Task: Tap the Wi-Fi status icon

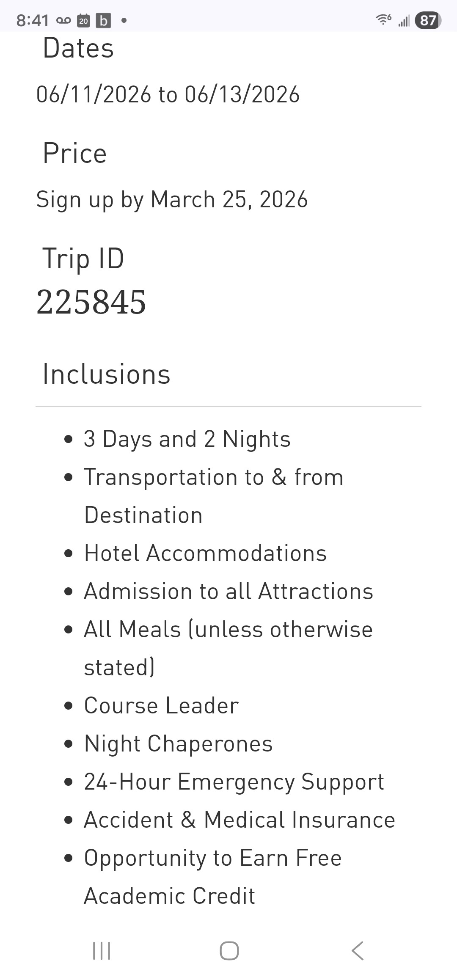Action: point(383,19)
